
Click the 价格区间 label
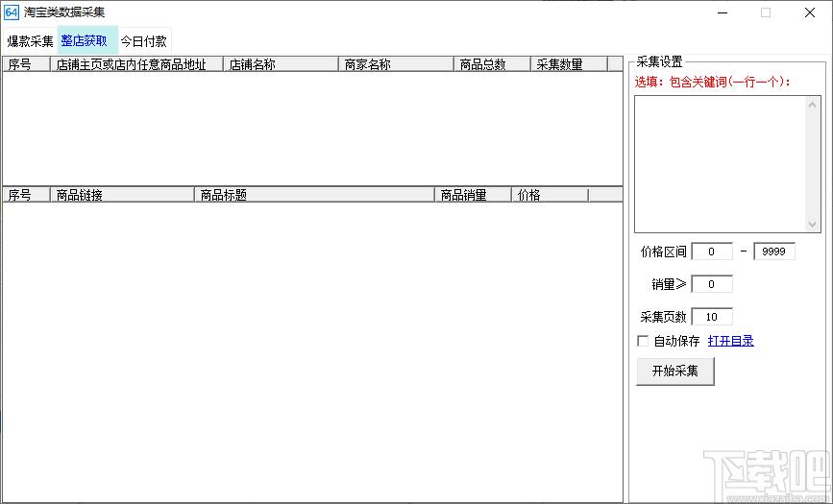[664, 252]
